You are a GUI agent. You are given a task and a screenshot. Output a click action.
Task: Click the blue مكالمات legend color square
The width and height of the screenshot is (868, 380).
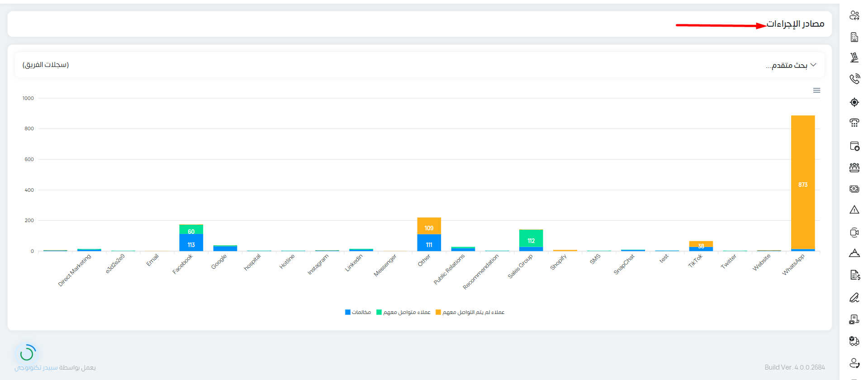coord(348,312)
